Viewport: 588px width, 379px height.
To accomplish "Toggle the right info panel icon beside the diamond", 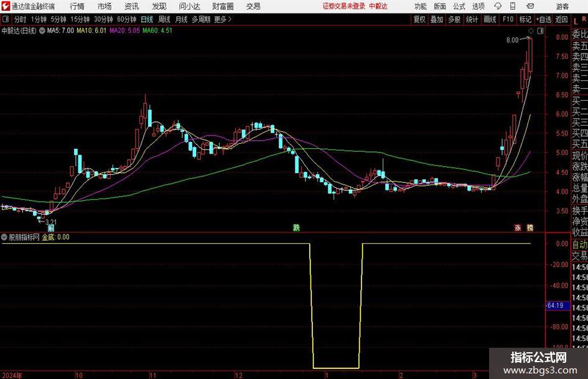I will tap(540, 30).
